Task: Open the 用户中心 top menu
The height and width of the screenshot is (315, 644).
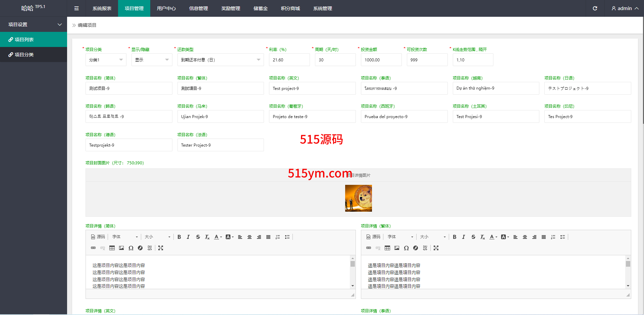Action: point(166,8)
